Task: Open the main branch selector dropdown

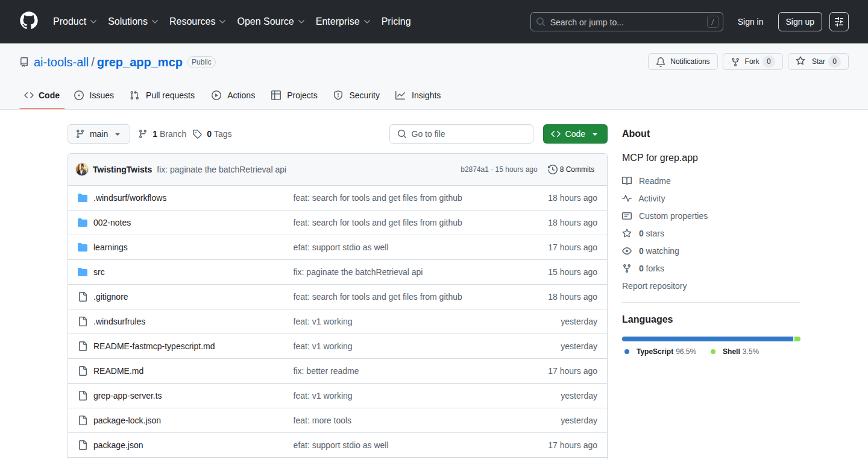Action: [x=99, y=134]
